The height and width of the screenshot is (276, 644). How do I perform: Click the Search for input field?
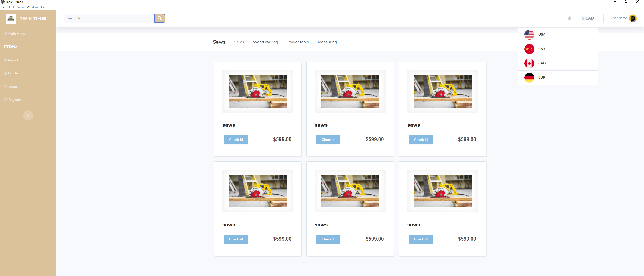(x=109, y=18)
